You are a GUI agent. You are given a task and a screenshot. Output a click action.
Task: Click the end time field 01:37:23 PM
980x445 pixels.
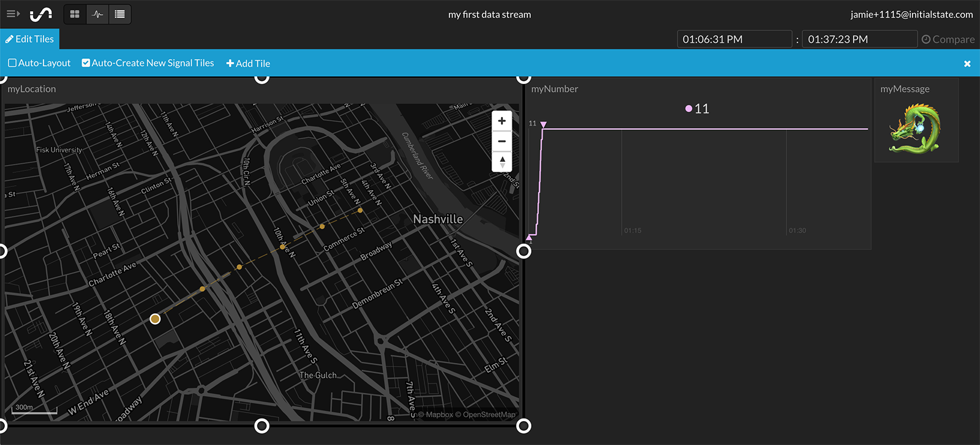tap(859, 39)
